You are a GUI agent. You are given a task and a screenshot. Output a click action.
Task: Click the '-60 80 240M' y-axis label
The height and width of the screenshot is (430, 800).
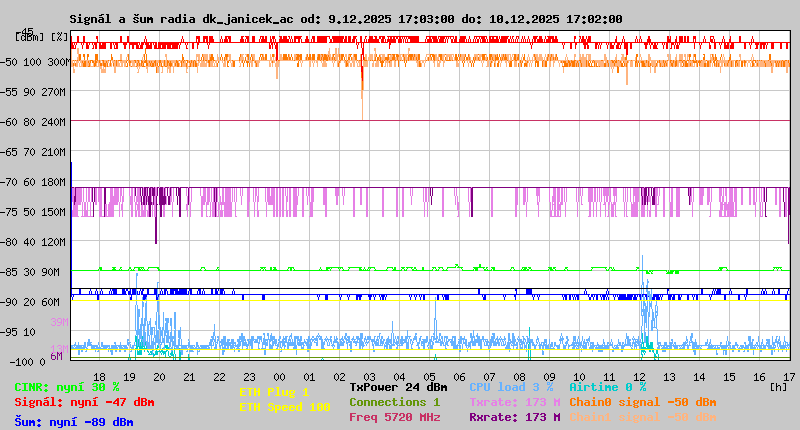pos(33,122)
